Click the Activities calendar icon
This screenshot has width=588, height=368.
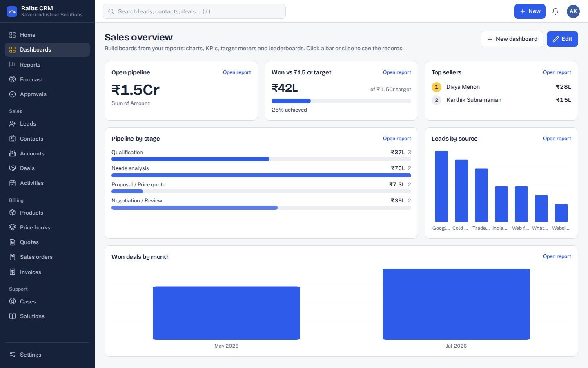point(13,183)
